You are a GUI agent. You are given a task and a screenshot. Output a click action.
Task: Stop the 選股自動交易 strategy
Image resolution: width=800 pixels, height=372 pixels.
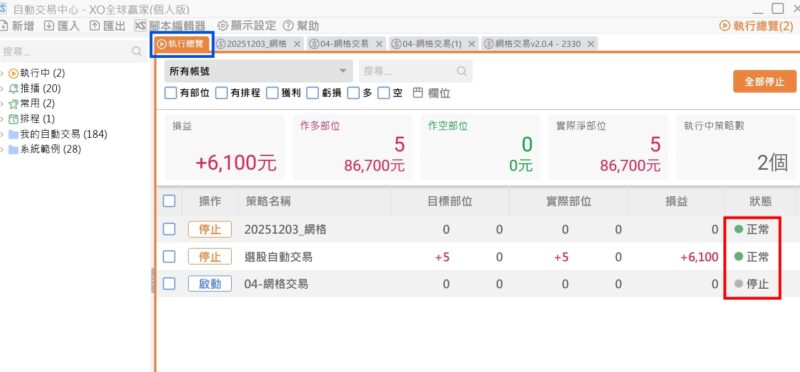[x=210, y=257]
